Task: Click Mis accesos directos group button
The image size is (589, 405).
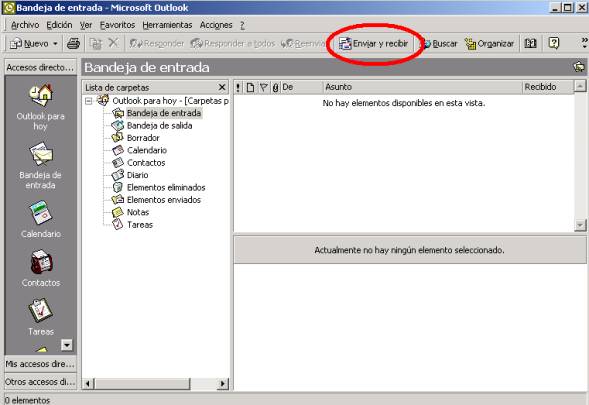Action: click(x=40, y=364)
